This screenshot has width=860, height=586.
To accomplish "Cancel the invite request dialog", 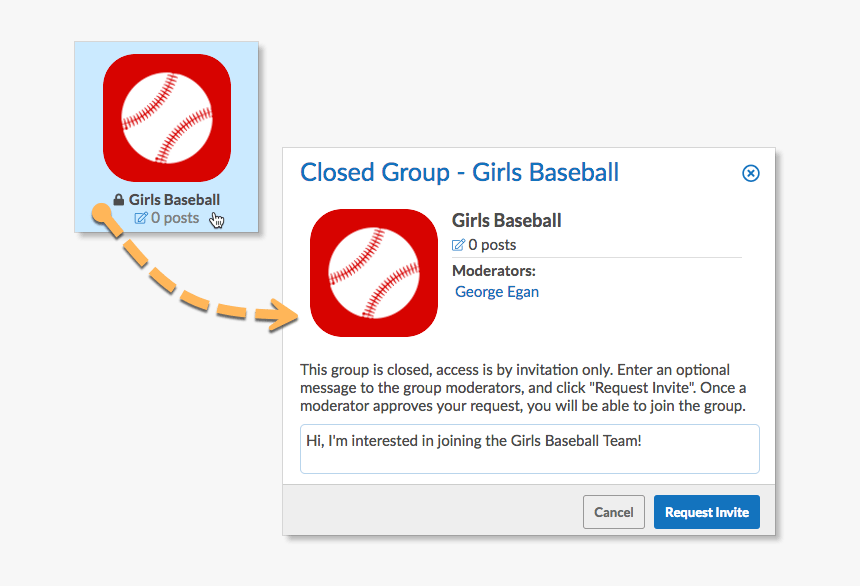I will click(613, 512).
